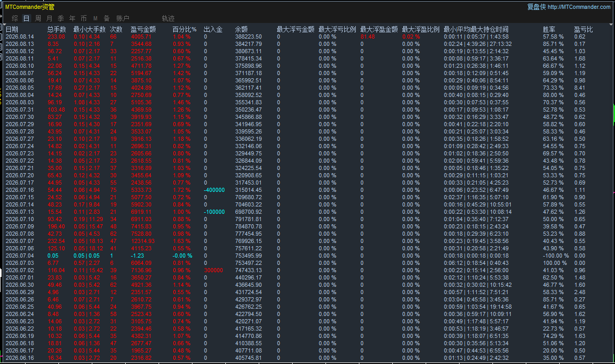Screen dimensions: 615x364
Task: Click the 0.02 % max floating profit ratio
Action: click(411, 37)
